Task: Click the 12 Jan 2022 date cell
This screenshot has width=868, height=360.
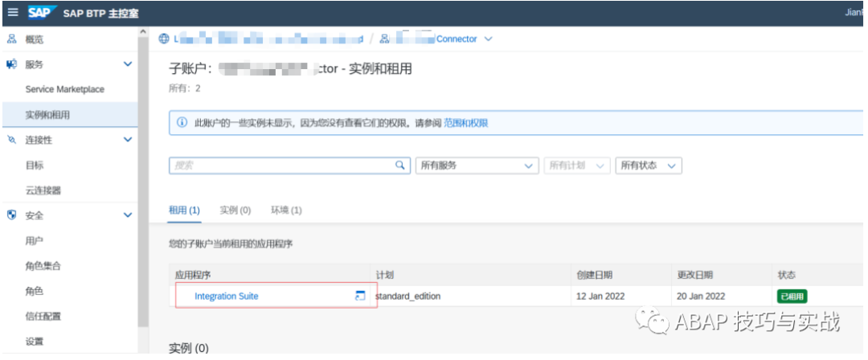Action: click(x=600, y=297)
